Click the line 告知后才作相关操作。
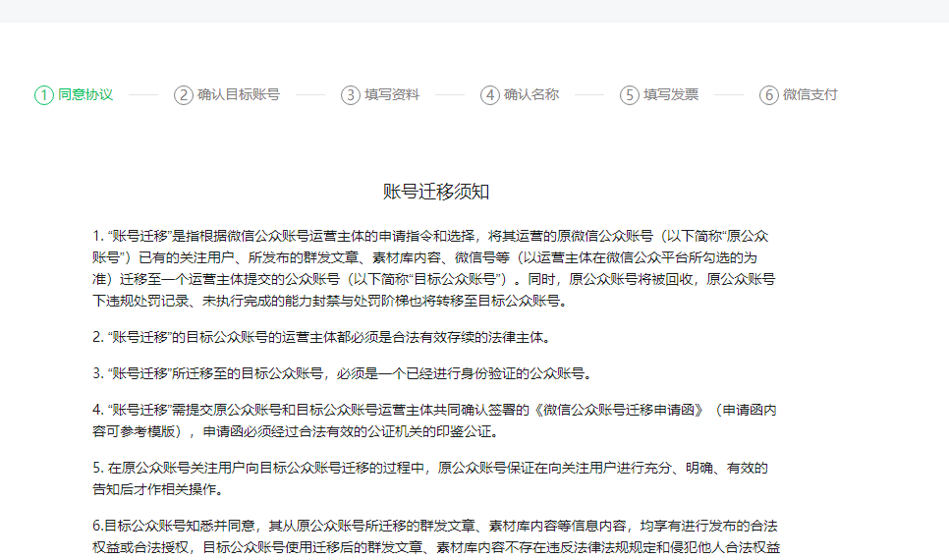This screenshot has width=949, height=560. [160, 490]
